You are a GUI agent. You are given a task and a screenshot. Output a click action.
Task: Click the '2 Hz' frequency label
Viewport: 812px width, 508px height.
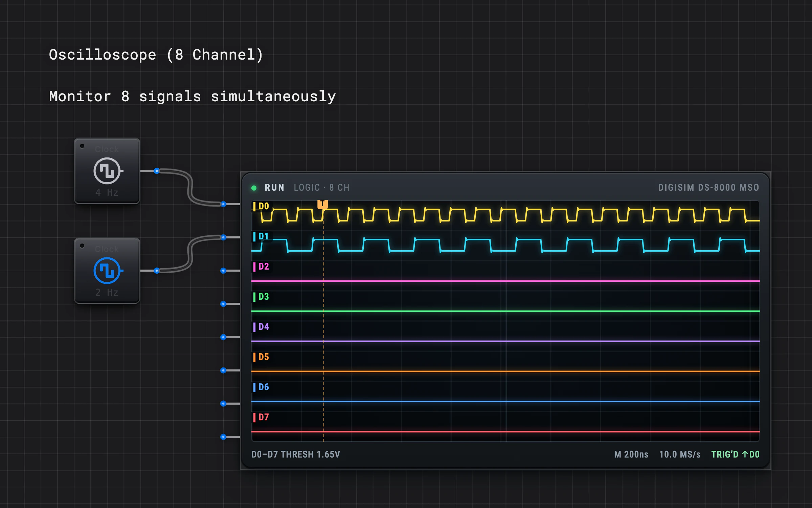pyautogui.click(x=107, y=292)
